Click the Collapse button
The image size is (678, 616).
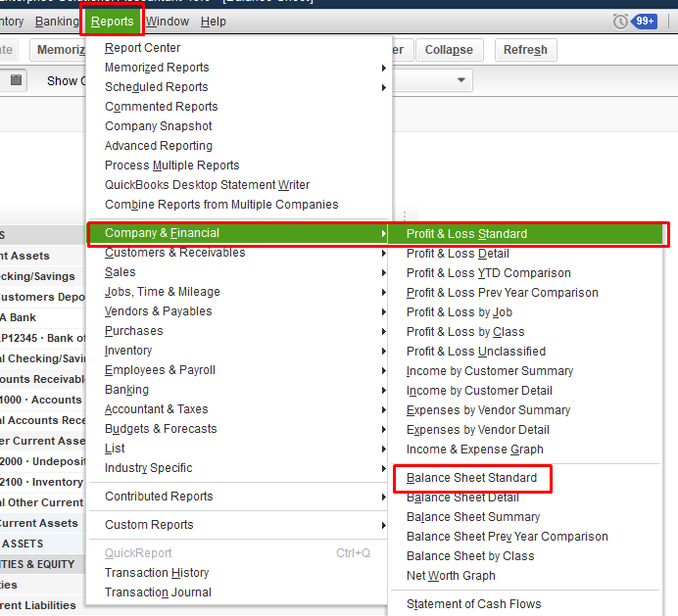pyautogui.click(x=449, y=50)
